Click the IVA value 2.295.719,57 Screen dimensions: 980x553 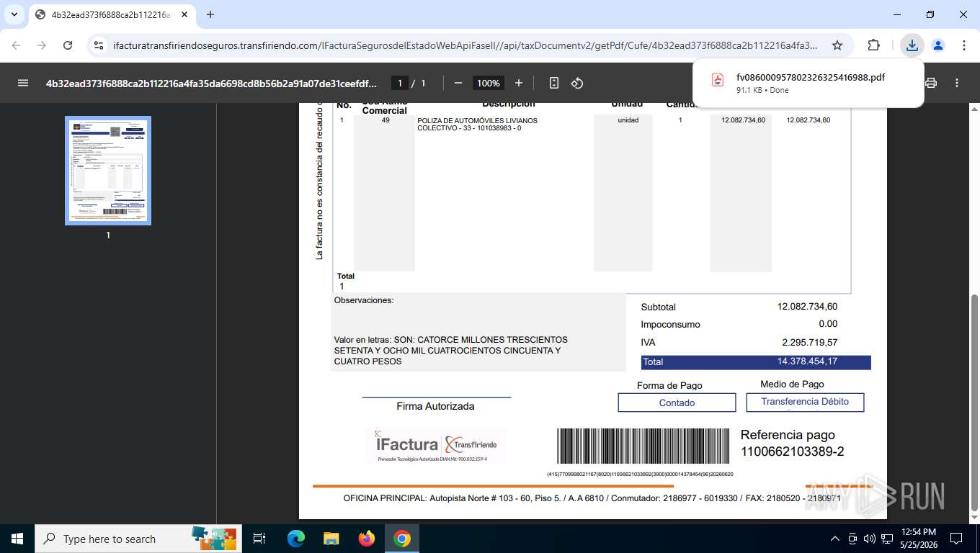(810, 343)
